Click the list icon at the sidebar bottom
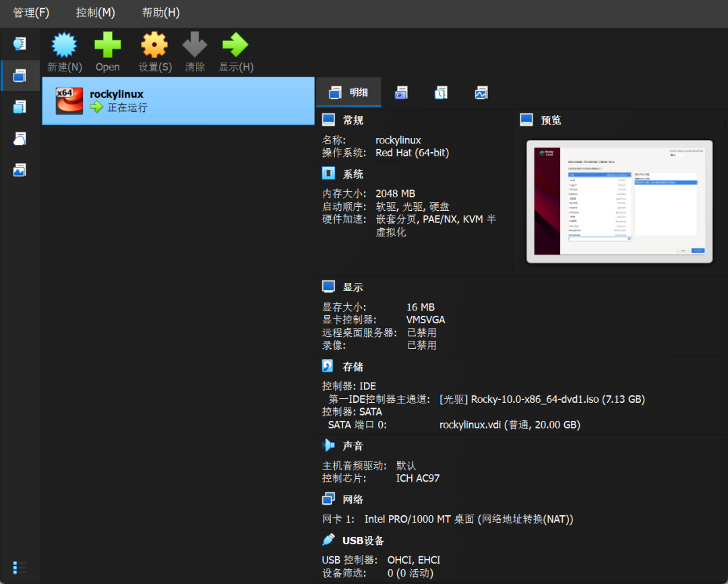The image size is (728, 584). tap(20, 567)
